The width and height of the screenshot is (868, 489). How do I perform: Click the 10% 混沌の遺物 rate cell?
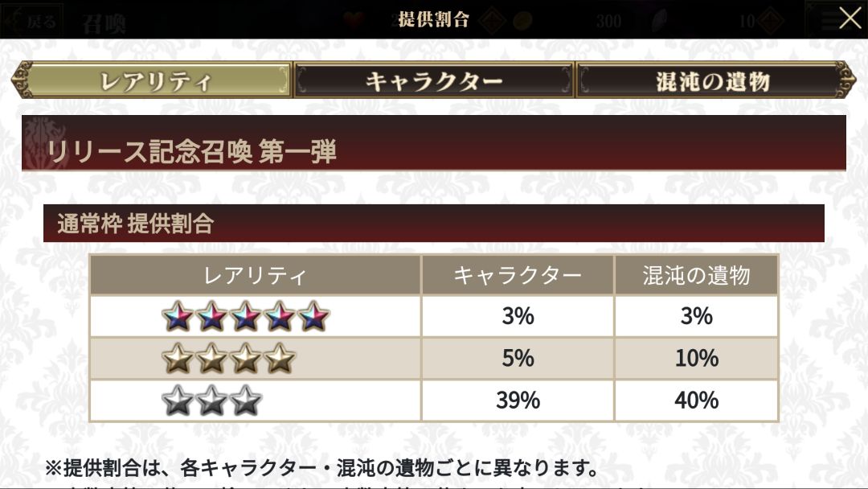[696, 358]
